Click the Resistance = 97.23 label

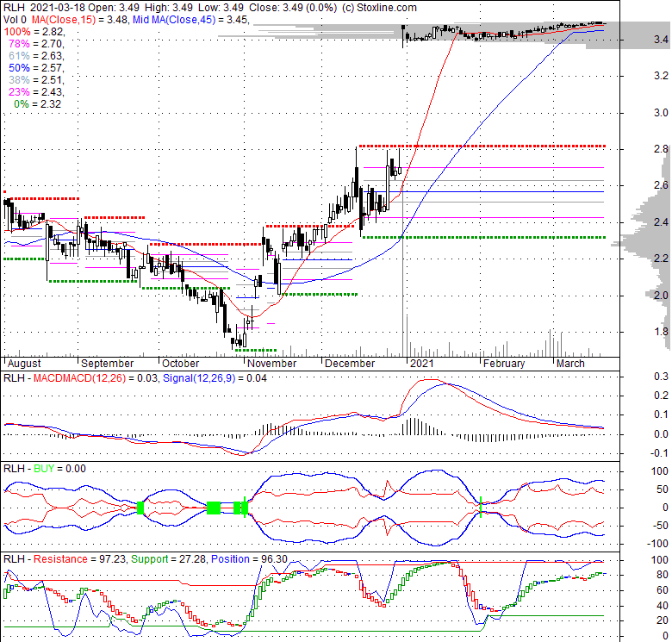[79, 559]
